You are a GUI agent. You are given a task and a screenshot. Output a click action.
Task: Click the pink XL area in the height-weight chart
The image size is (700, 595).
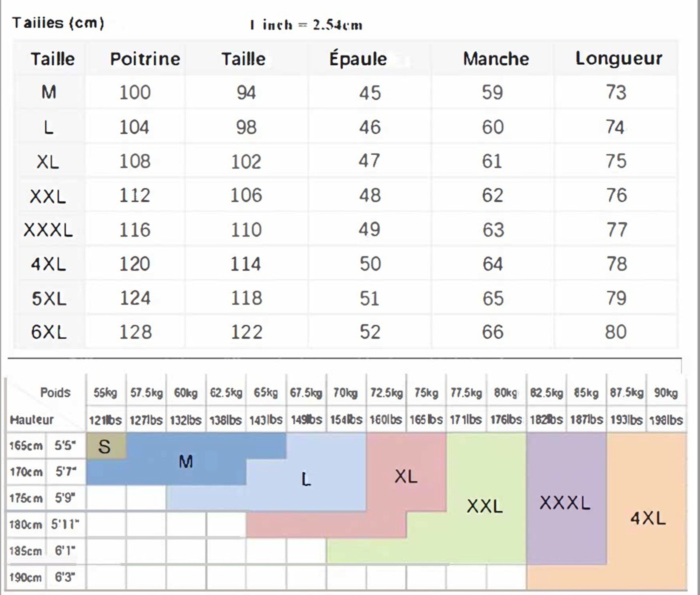[406, 476]
